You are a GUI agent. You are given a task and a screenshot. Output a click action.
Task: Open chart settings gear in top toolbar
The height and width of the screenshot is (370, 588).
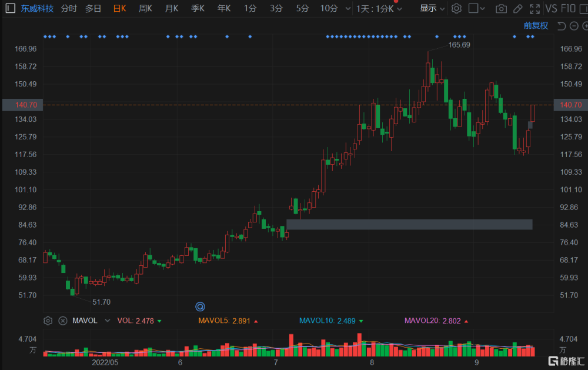coord(456,9)
